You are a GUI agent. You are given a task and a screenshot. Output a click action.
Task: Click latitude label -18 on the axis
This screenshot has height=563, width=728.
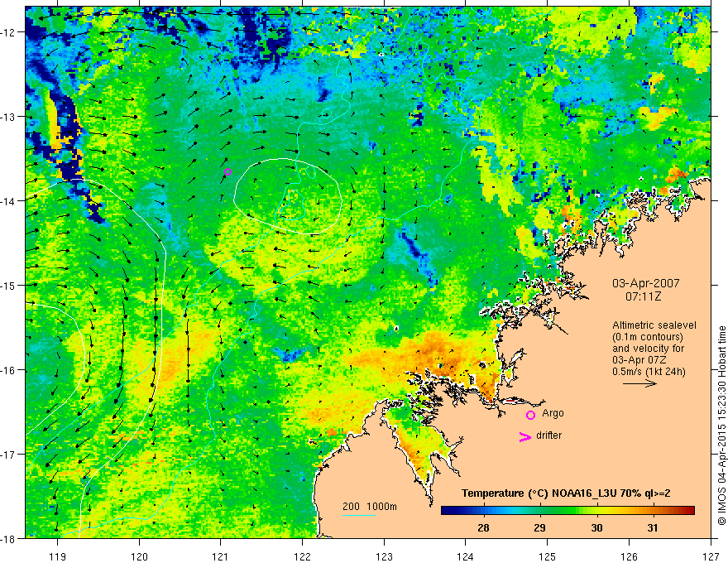tap(9, 538)
